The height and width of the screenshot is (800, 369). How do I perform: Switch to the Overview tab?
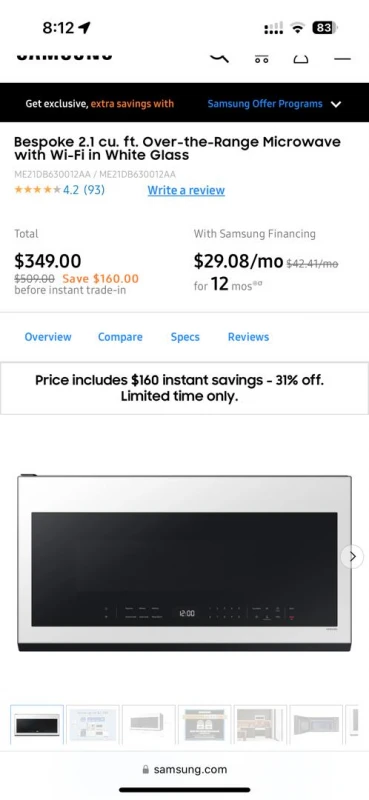pos(48,337)
